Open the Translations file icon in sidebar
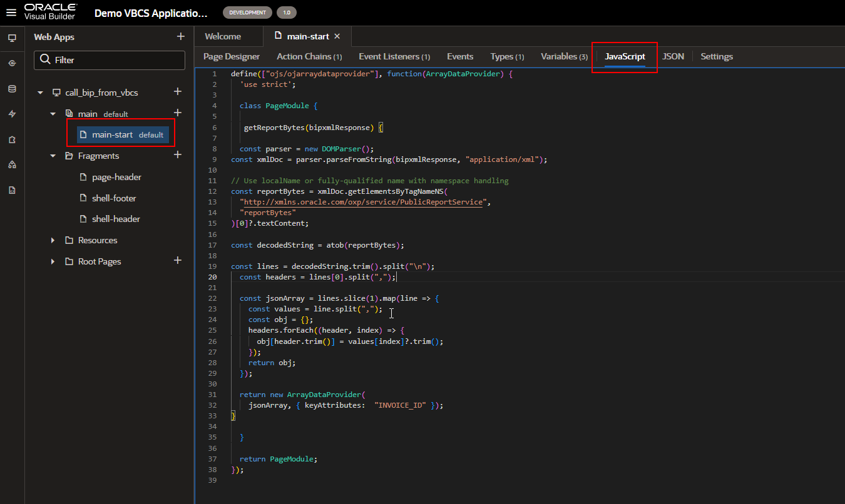Image resolution: width=845 pixels, height=504 pixels. [12, 190]
